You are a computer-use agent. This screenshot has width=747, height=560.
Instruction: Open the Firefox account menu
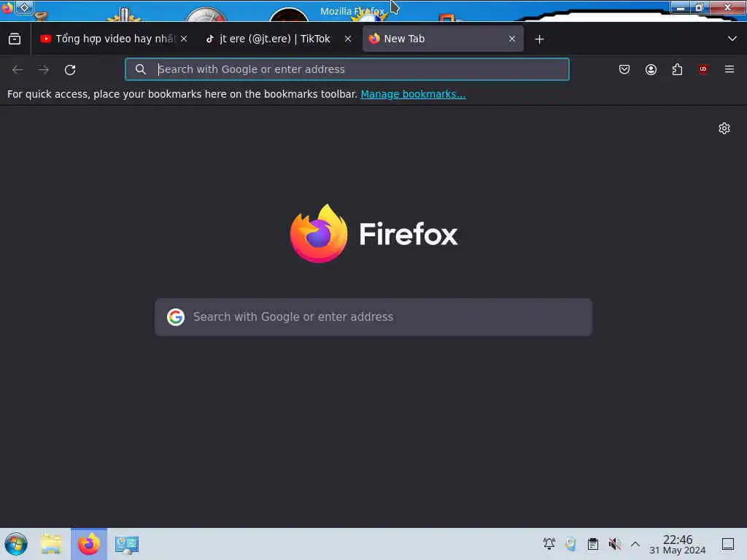(651, 70)
